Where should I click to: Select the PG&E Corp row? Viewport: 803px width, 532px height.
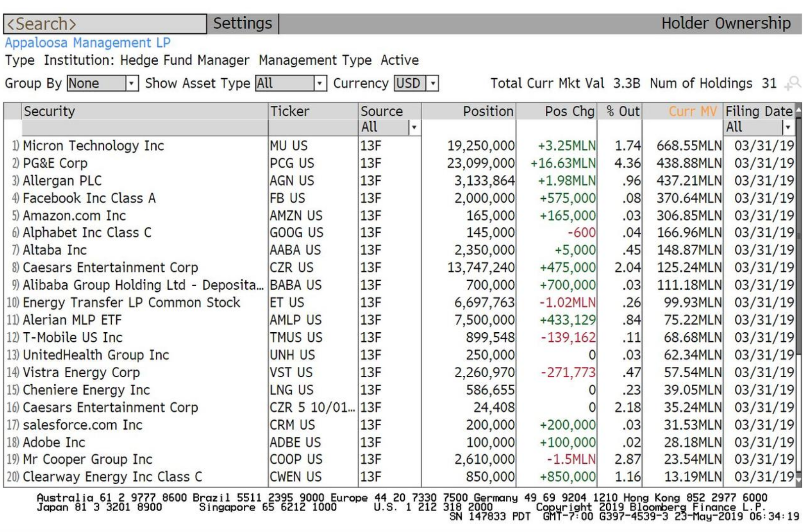(x=401, y=163)
